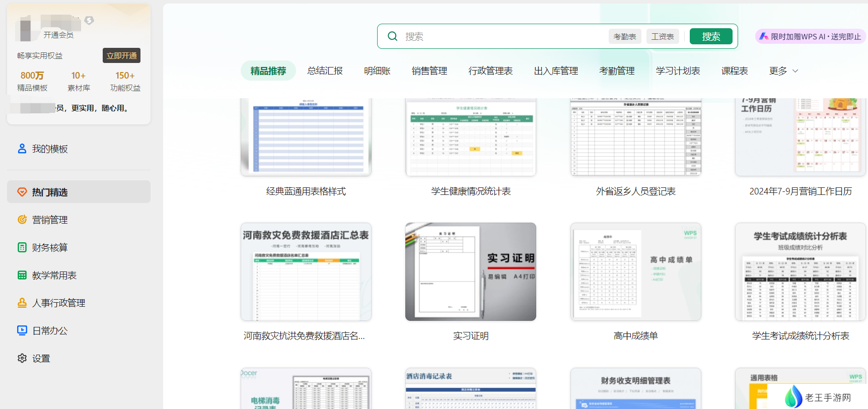Click 150+ 功能权益 stat
868x409 pixels.
[125, 81]
